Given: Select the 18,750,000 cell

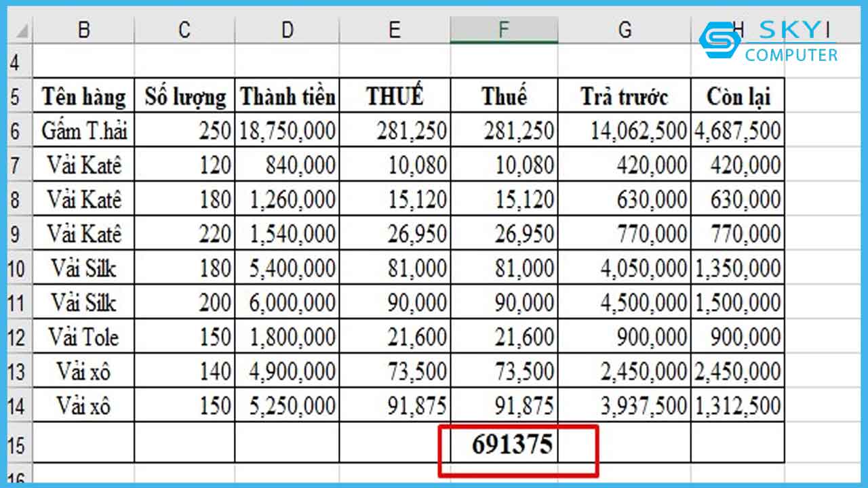Looking at the screenshot, I should click(288, 130).
